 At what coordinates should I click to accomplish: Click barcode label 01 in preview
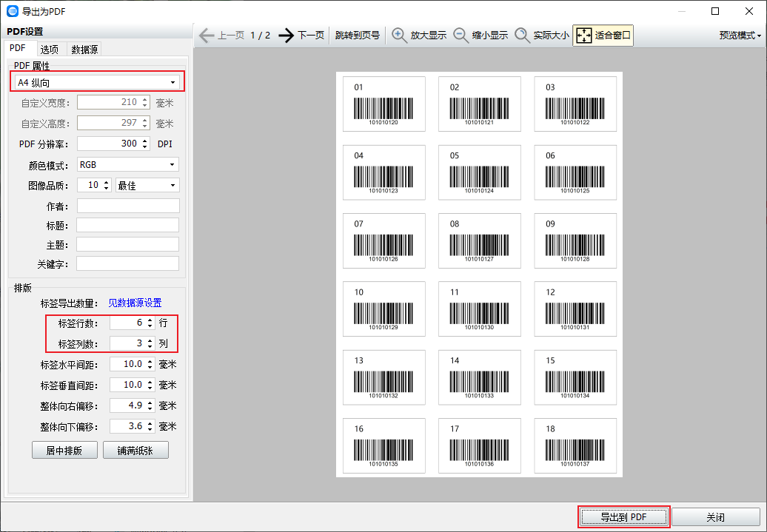(384, 104)
